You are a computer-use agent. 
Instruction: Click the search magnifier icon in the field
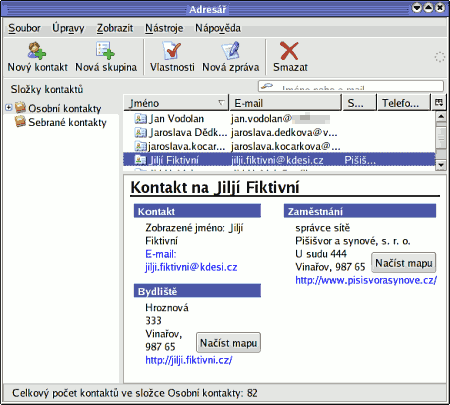(267, 86)
